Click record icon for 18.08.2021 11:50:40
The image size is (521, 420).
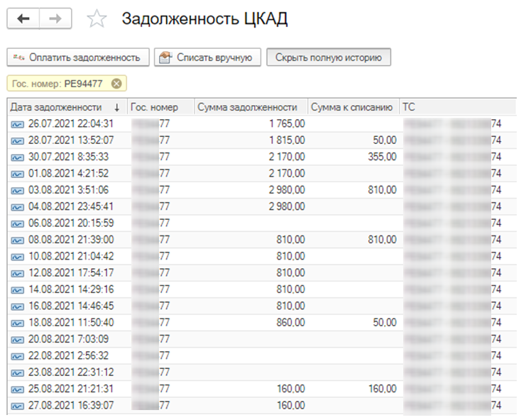(17, 324)
